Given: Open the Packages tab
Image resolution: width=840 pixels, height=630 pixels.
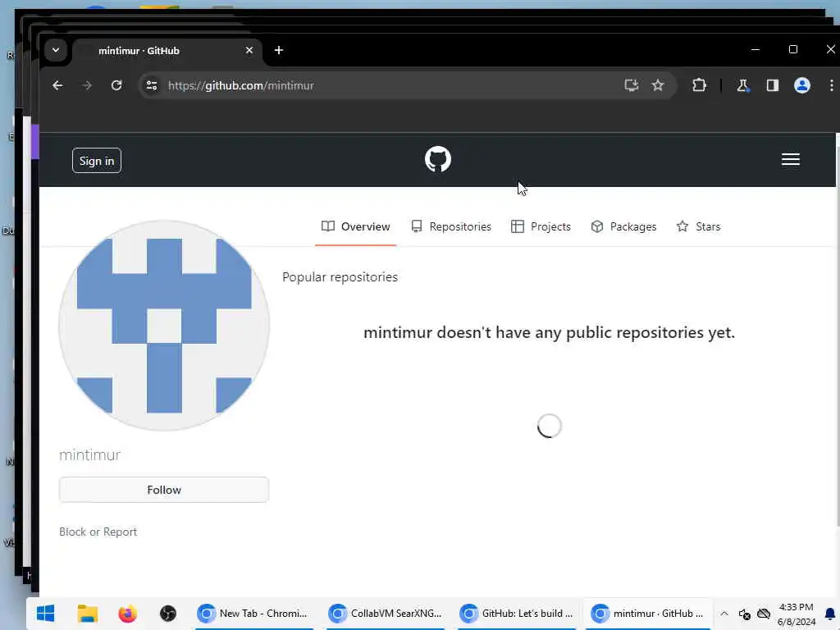Looking at the screenshot, I should 623,226.
